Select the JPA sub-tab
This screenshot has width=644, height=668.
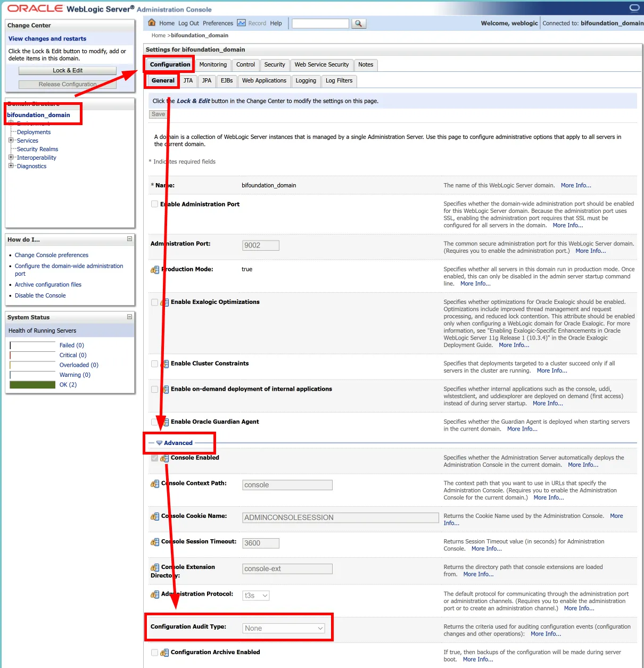point(207,81)
